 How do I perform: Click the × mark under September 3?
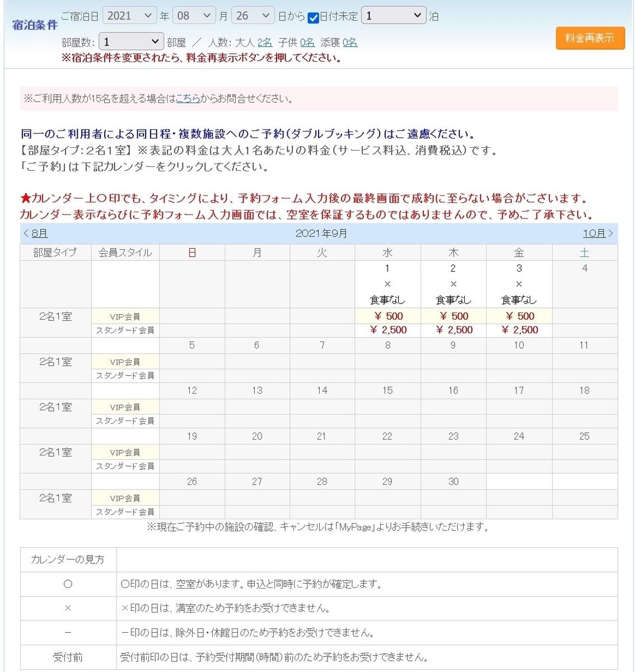(519, 284)
